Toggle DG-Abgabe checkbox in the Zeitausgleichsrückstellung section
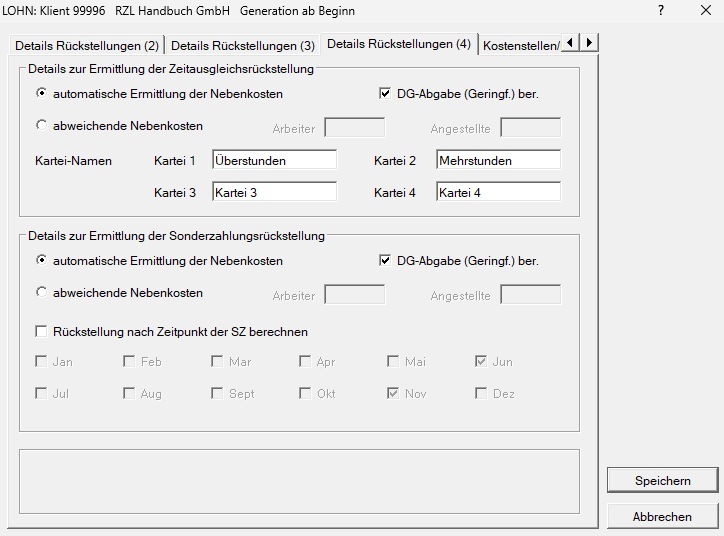 tap(385, 94)
